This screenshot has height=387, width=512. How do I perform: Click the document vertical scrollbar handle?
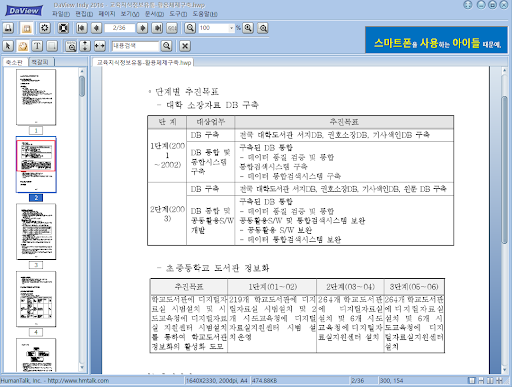(504, 170)
